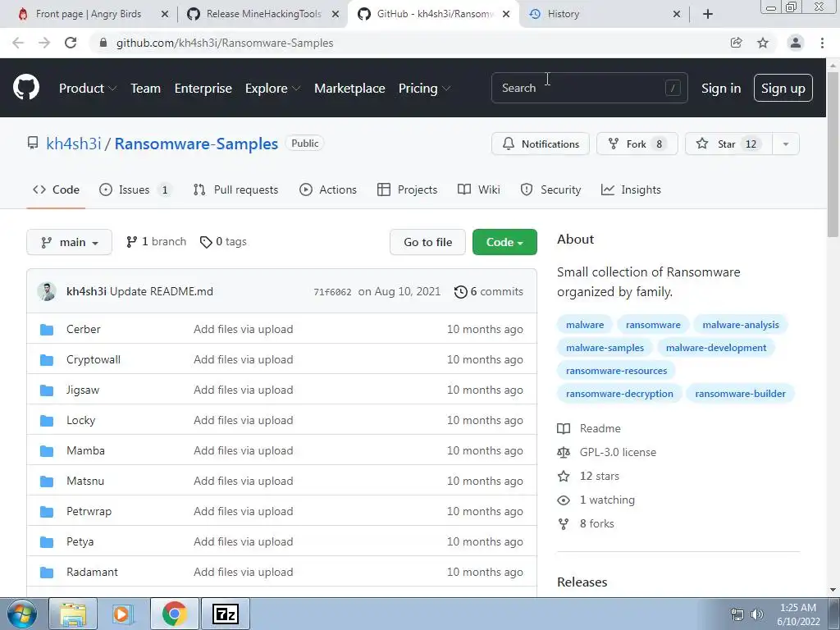Open a new browser tab with the plus icon

tap(708, 14)
